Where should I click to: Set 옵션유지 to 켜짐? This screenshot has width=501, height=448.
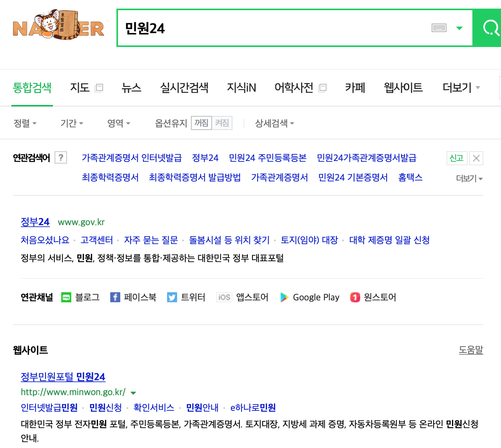[x=222, y=123]
